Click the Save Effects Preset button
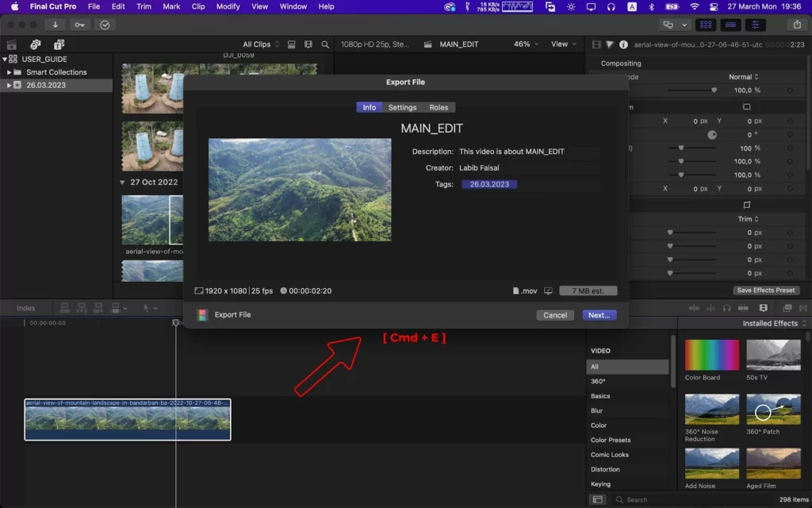 766,291
